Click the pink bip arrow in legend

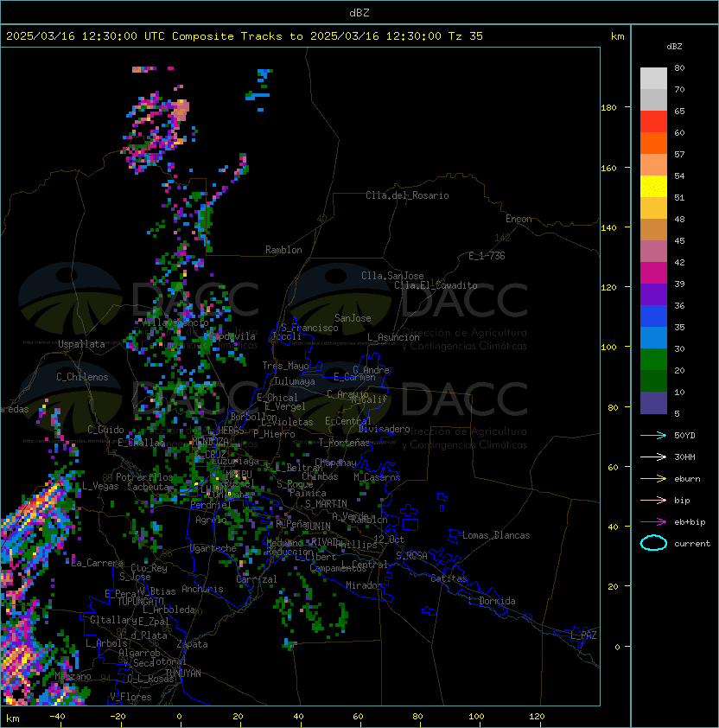click(653, 500)
